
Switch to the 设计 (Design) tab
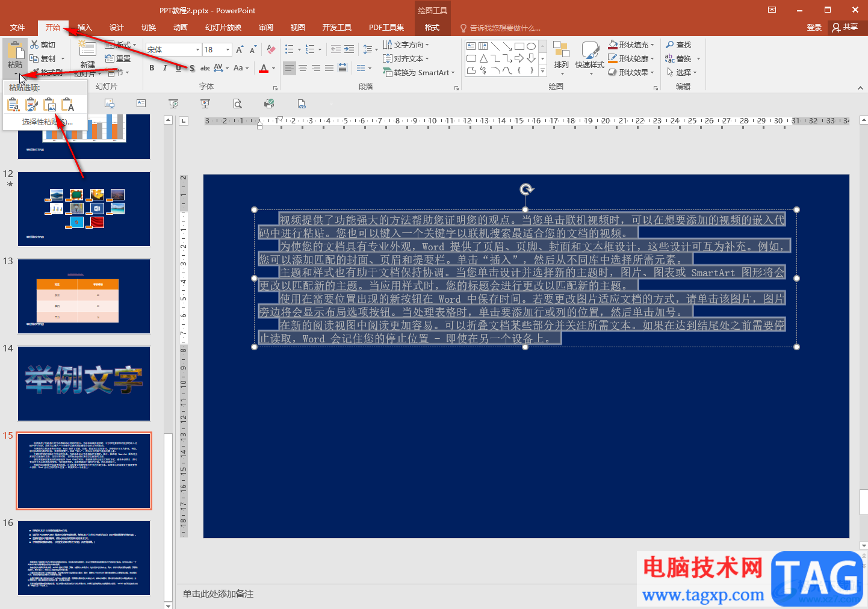pos(117,27)
